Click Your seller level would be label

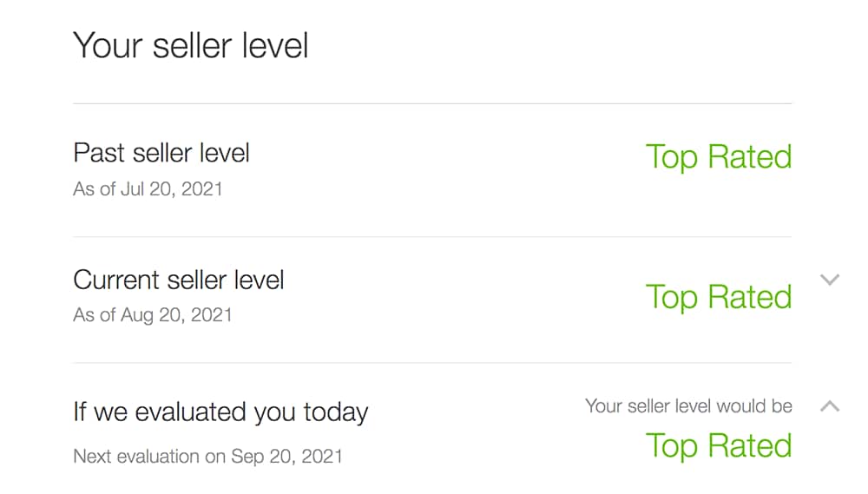(688, 406)
